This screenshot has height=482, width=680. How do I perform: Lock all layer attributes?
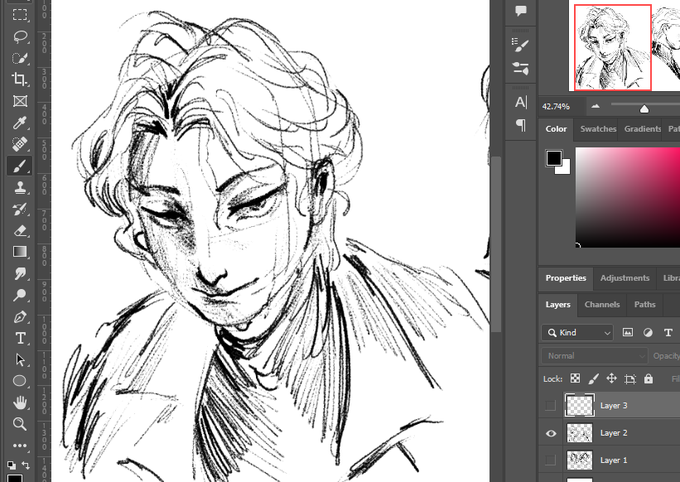648,378
